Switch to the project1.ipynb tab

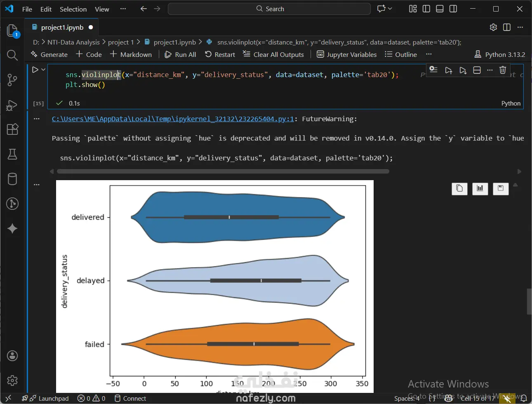coord(62,27)
